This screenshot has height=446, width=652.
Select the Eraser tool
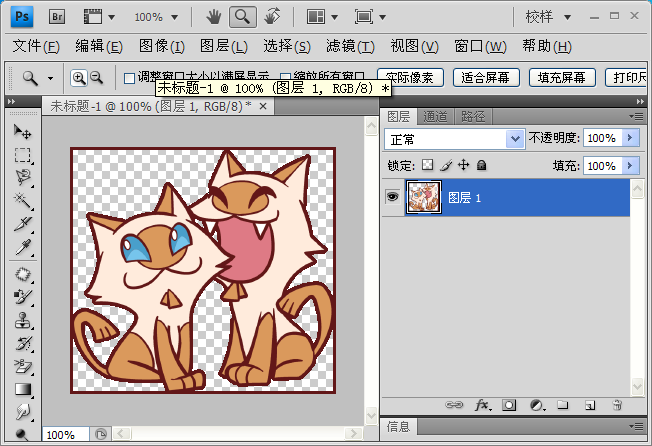pyautogui.click(x=22, y=367)
